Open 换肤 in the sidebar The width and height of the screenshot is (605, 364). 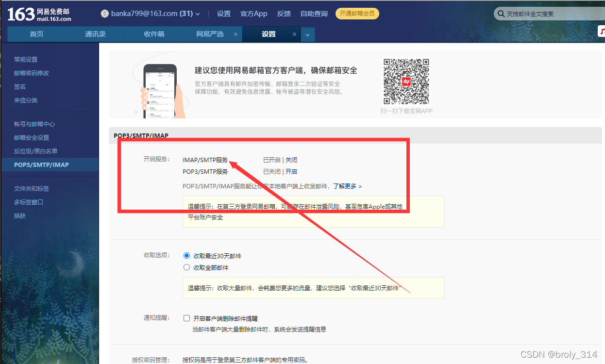pos(20,215)
